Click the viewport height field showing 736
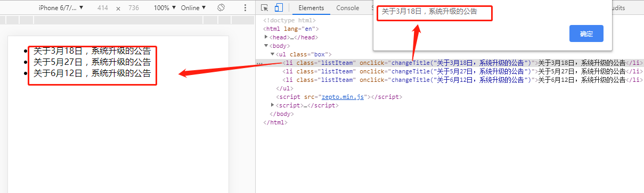Screen dimensions: 644x193 pyautogui.click(x=134, y=8)
